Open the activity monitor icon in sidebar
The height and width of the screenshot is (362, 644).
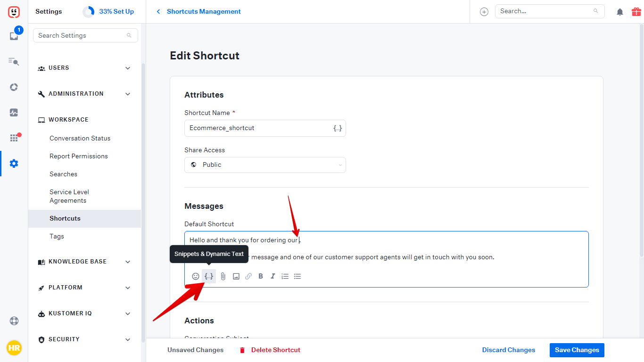(14, 113)
